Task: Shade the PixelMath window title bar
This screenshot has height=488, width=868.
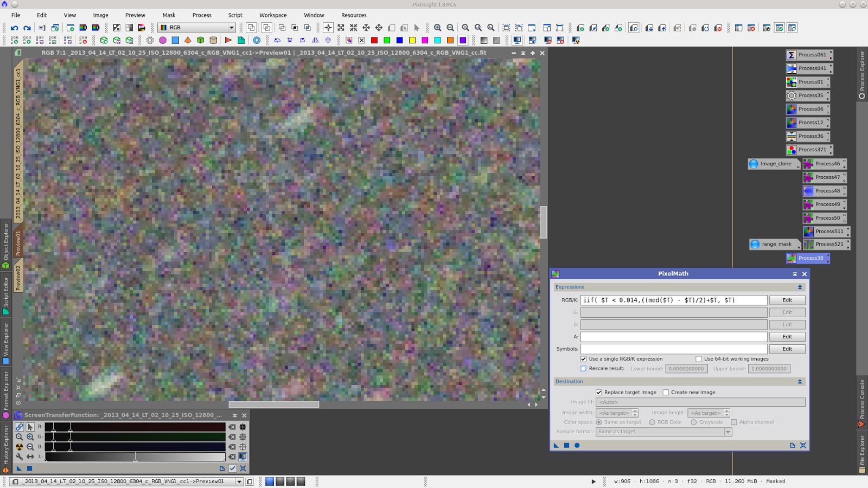Action: click(x=795, y=274)
